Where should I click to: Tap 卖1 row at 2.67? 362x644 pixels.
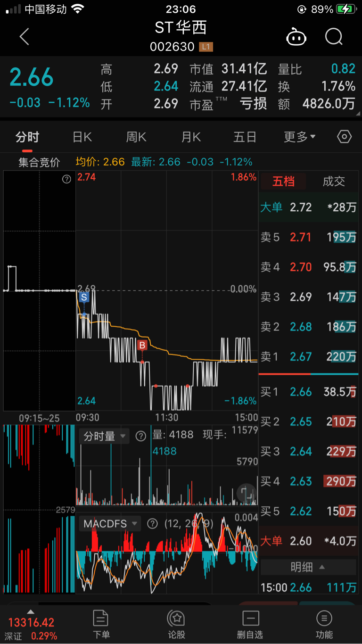(308, 357)
